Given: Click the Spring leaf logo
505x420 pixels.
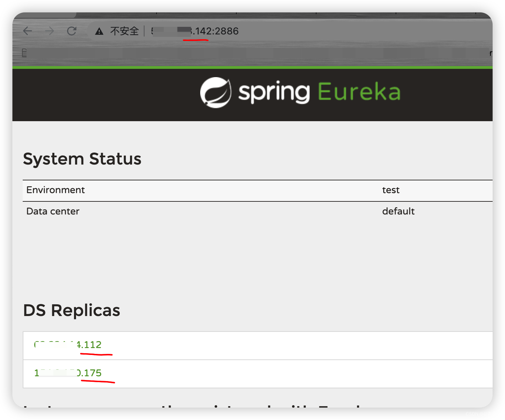Looking at the screenshot, I should 216,92.
